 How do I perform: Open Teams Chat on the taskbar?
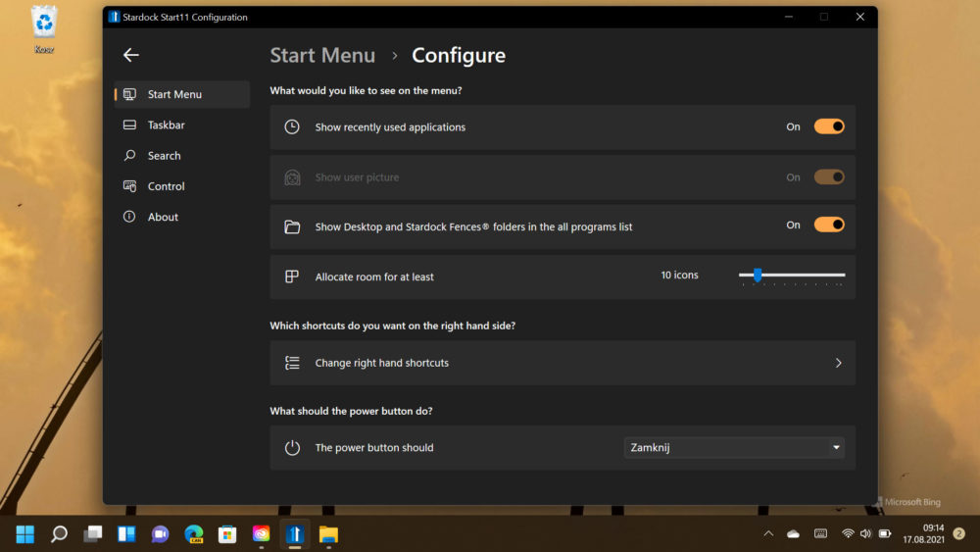click(160, 534)
